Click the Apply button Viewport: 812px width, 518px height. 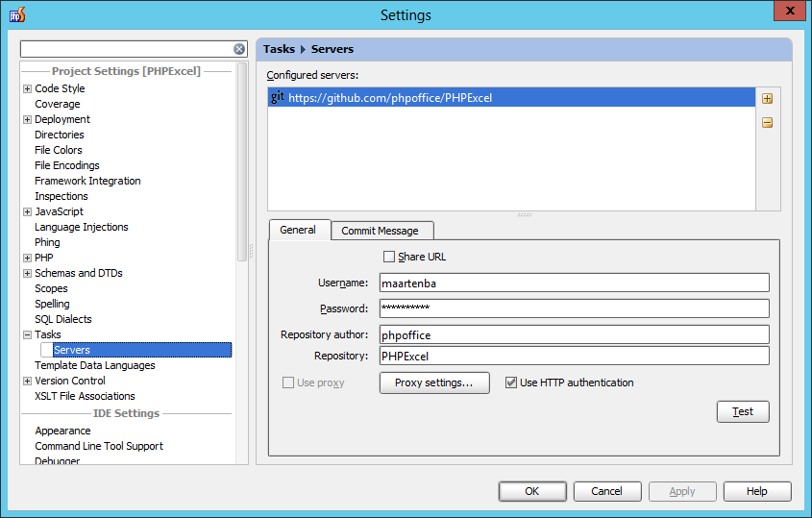[x=682, y=491]
